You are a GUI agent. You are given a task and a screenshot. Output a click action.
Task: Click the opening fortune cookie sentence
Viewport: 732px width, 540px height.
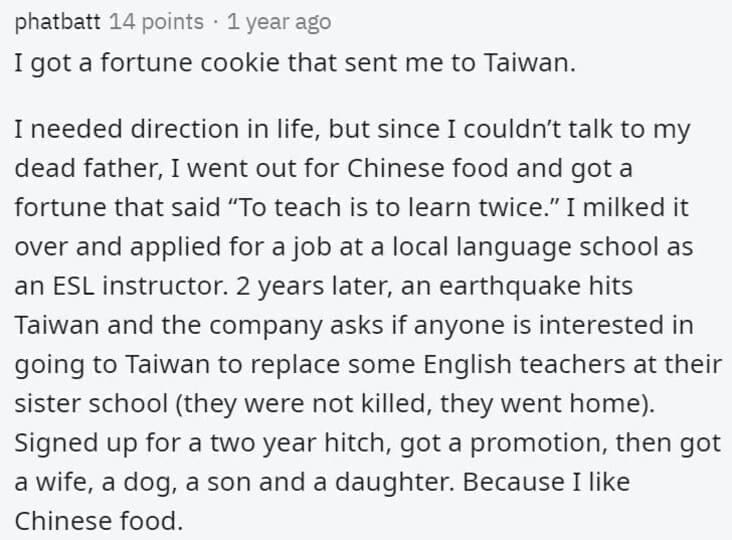[x=296, y=62]
